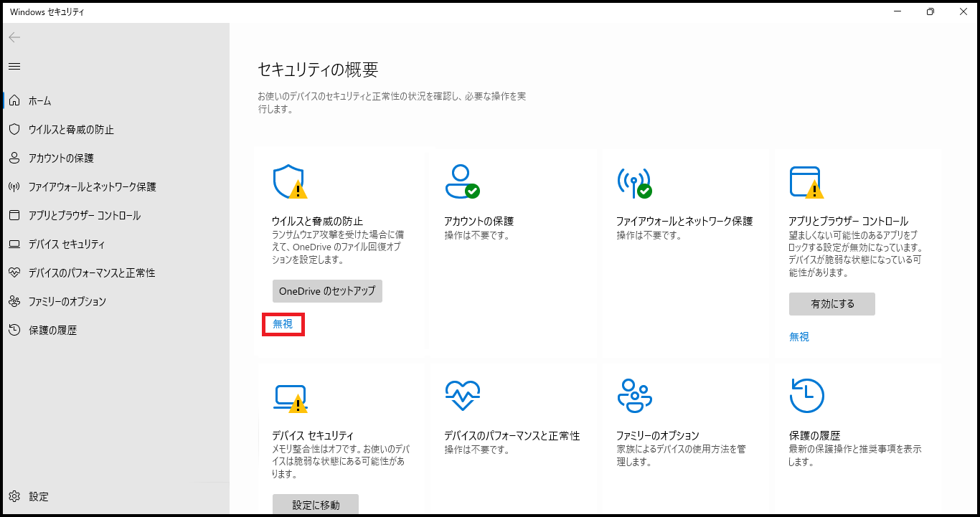Open the large device security laptop tile icon
980x517 pixels.
tap(290, 398)
